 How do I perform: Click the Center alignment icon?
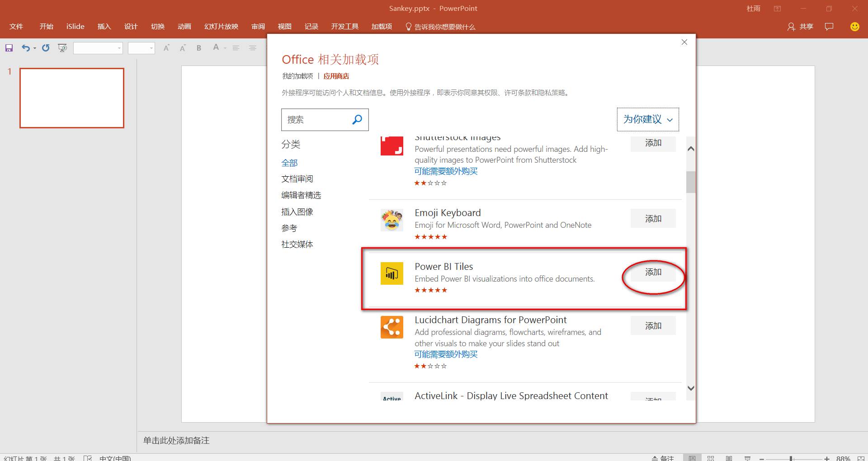pyautogui.click(x=253, y=48)
